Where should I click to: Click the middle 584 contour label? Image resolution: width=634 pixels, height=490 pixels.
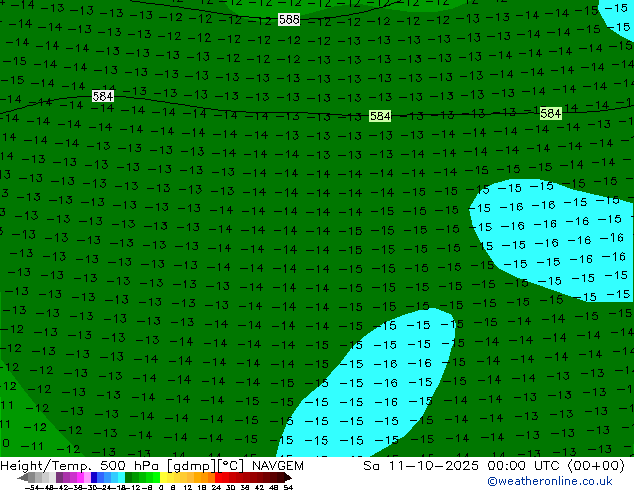(x=380, y=116)
